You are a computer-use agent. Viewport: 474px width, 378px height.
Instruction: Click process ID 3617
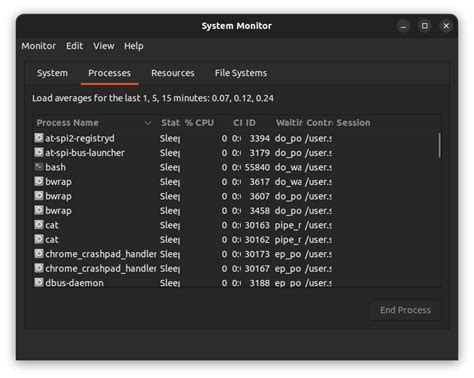pyautogui.click(x=260, y=182)
